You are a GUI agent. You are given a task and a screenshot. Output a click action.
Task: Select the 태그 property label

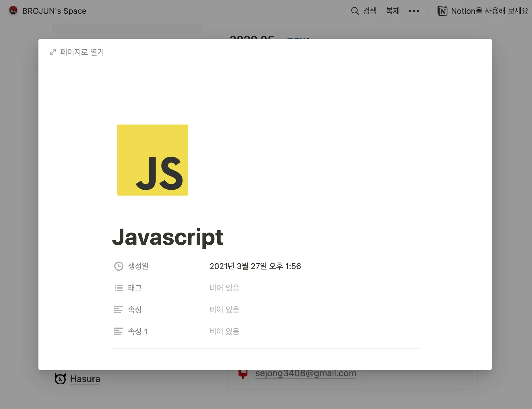(x=135, y=288)
